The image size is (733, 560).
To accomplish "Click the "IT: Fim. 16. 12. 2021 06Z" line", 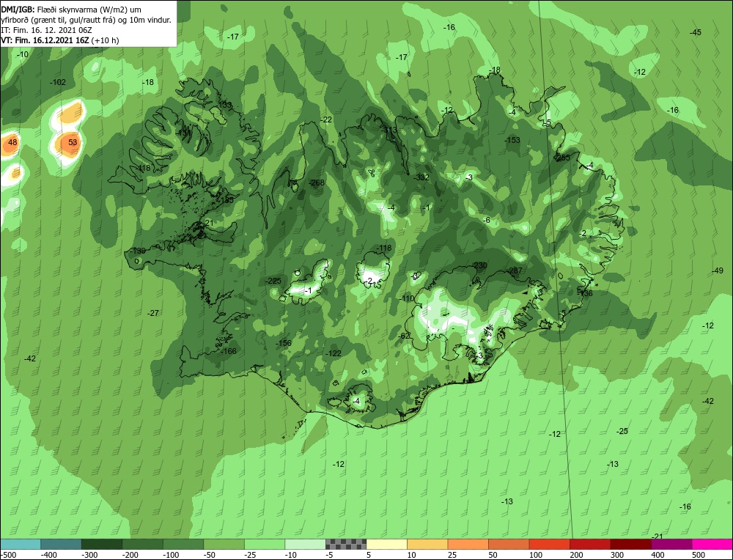I will (x=46, y=30).
